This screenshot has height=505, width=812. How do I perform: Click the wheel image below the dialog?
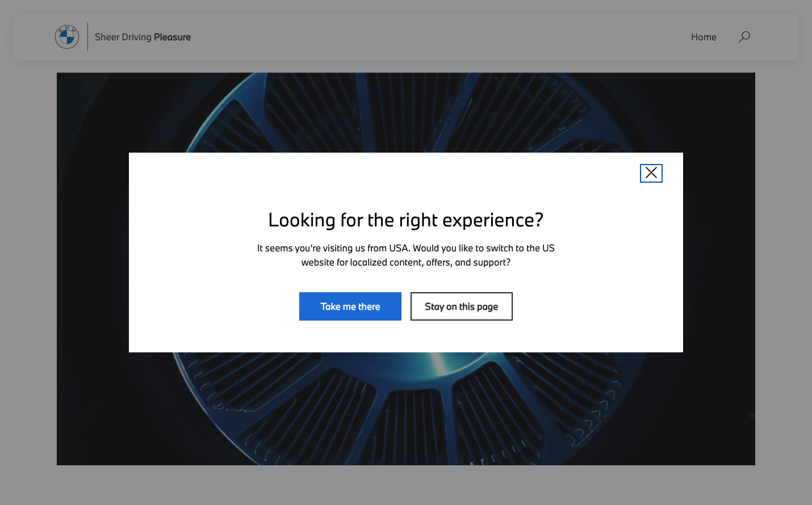[x=405, y=409]
